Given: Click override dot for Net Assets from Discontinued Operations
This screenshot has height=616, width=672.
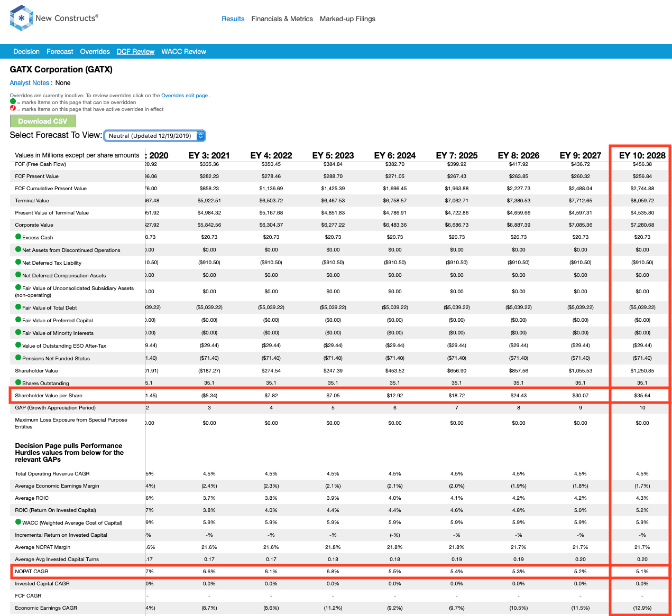Looking at the screenshot, I should tap(18, 249).
